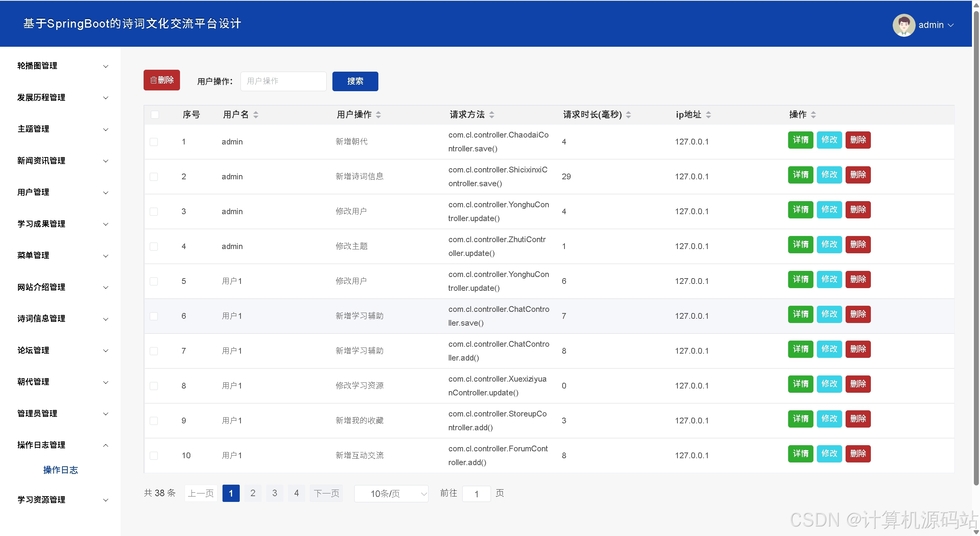Toggle the select-all header checkbox

[x=155, y=115]
